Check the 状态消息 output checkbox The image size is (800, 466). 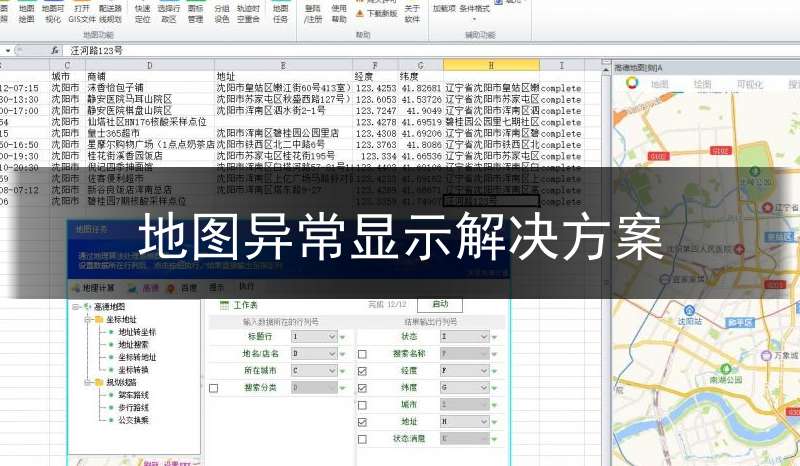point(362,438)
